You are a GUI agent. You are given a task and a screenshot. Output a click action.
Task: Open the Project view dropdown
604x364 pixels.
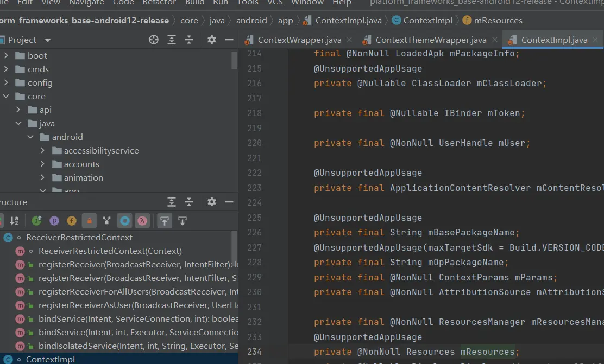[x=47, y=40]
